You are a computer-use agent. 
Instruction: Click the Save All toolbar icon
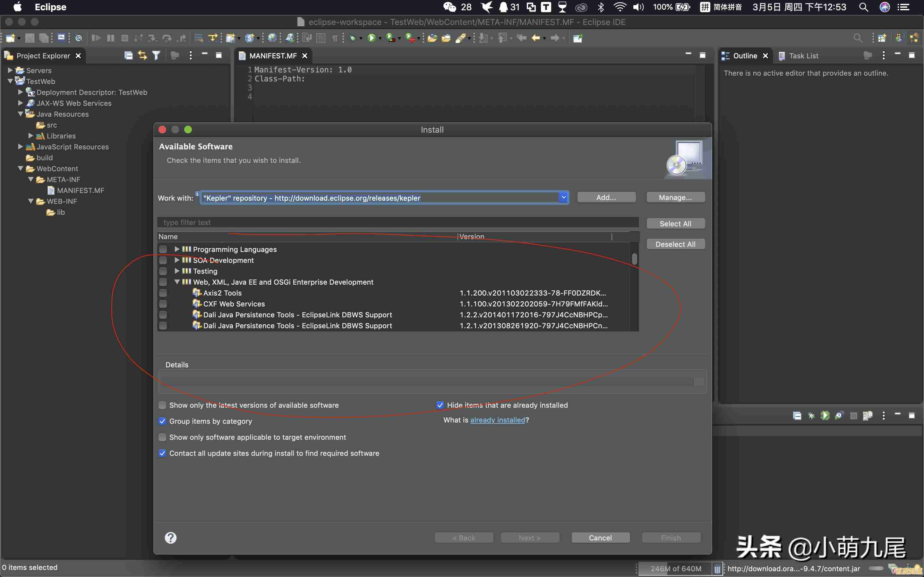[x=44, y=38]
